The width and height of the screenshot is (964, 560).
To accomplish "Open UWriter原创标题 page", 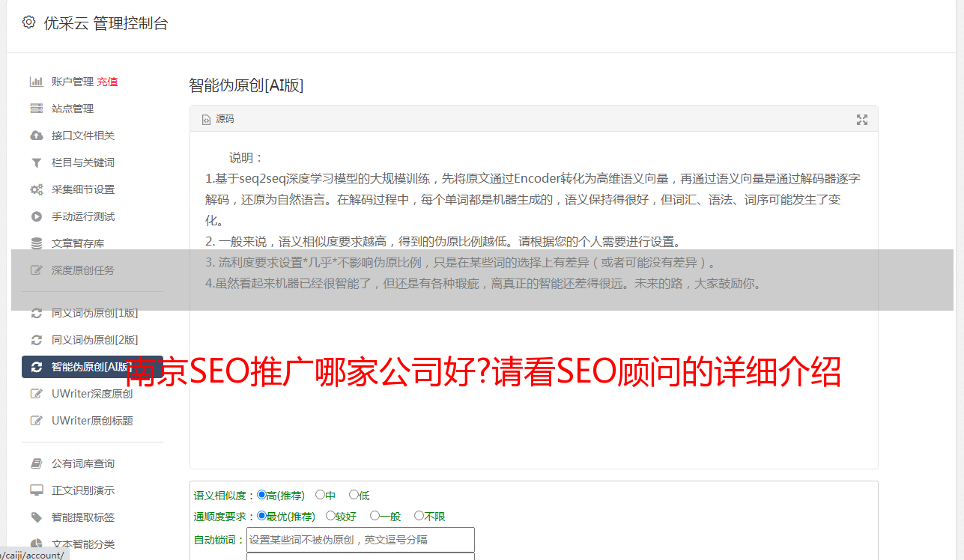I will [x=92, y=421].
